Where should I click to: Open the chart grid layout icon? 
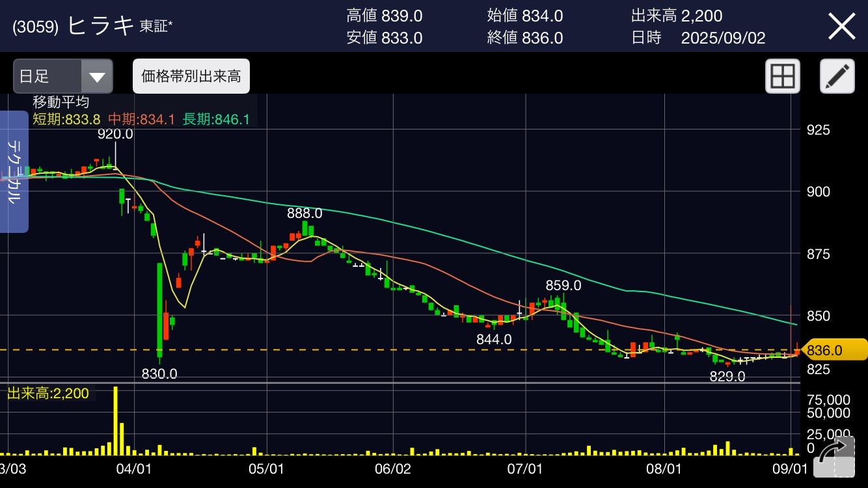click(783, 77)
